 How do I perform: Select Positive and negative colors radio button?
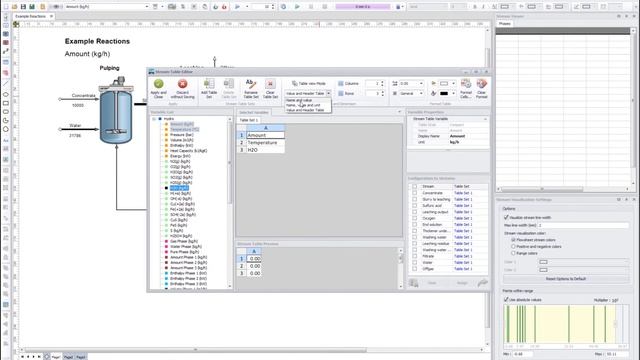coord(513,247)
